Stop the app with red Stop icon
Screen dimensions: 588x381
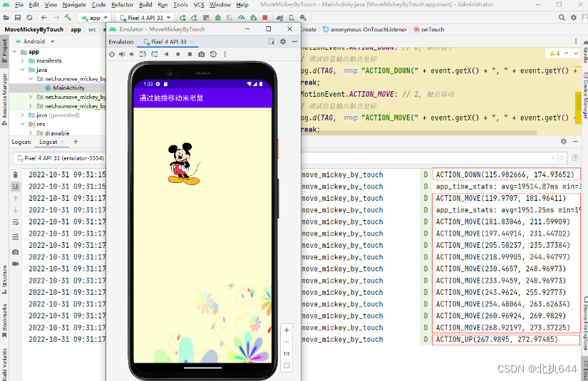(264, 18)
